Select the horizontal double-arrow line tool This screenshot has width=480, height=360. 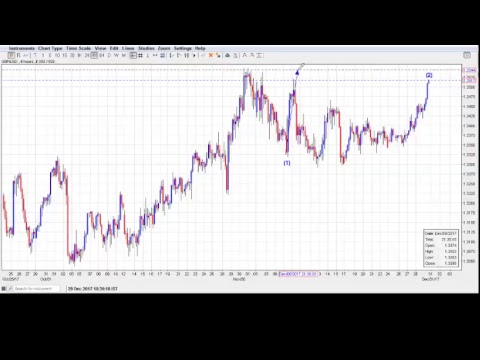155,55
